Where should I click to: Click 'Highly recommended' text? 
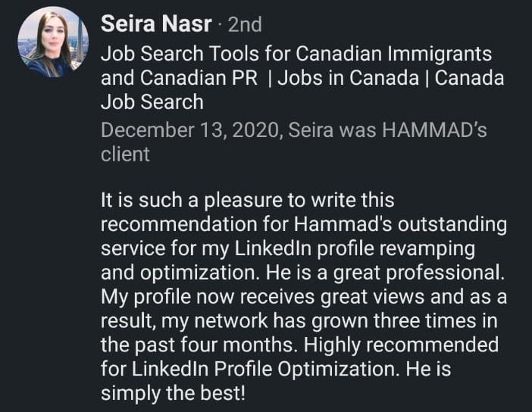click(x=401, y=345)
